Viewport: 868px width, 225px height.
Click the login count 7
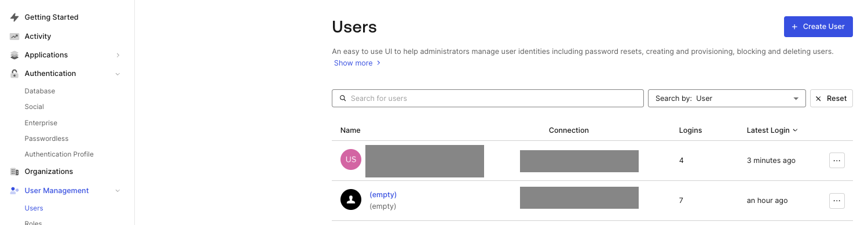pyautogui.click(x=682, y=201)
